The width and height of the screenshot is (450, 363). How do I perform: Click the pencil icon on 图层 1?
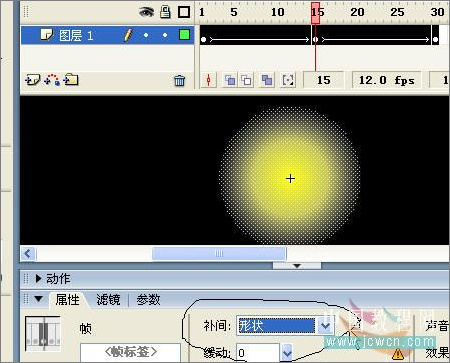point(128,35)
